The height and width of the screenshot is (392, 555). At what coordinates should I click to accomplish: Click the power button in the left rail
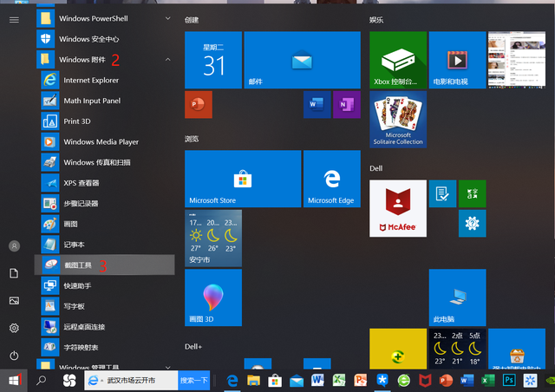(x=14, y=356)
